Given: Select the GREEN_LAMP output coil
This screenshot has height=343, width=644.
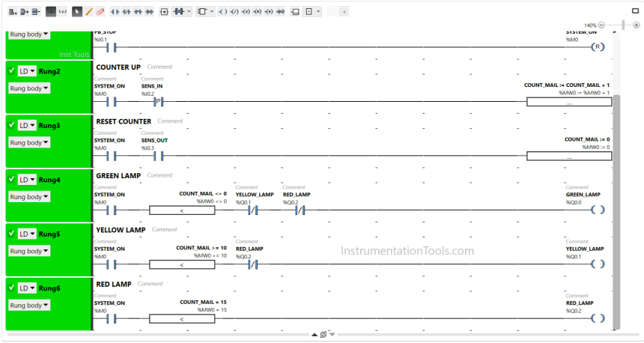Looking at the screenshot, I should click(598, 210).
